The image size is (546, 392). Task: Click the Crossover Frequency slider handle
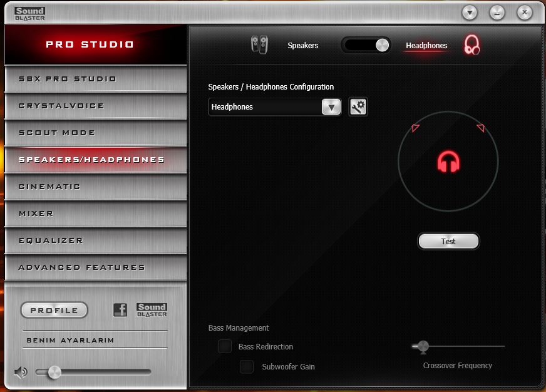pos(423,347)
